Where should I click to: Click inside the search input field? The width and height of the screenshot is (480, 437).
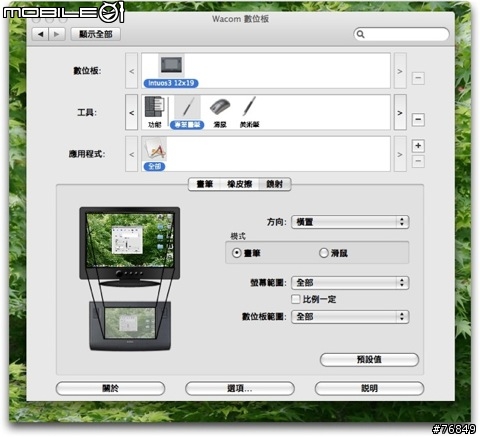(x=401, y=34)
